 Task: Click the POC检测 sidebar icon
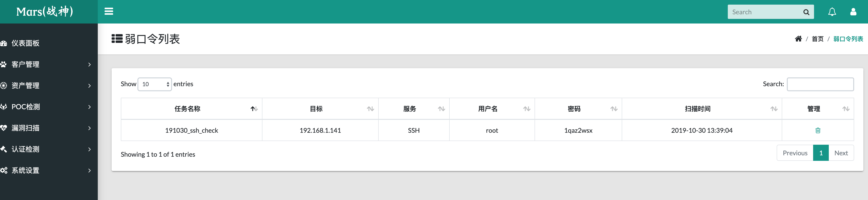point(4,107)
